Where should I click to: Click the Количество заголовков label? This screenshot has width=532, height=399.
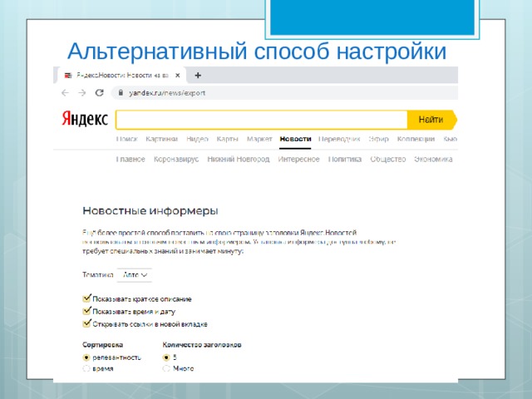tap(202, 345)
